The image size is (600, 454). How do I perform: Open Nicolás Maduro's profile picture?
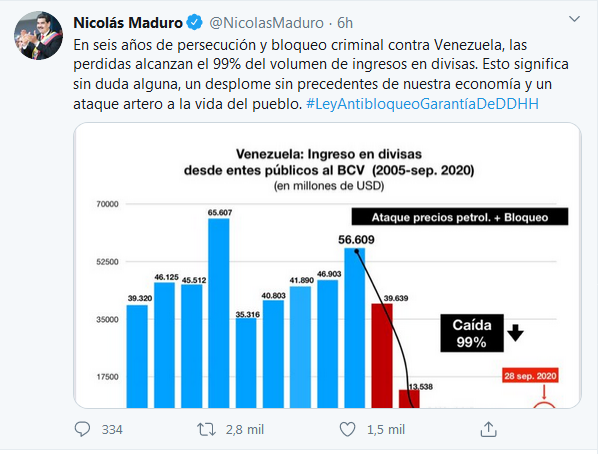click(x=38, y=36)
